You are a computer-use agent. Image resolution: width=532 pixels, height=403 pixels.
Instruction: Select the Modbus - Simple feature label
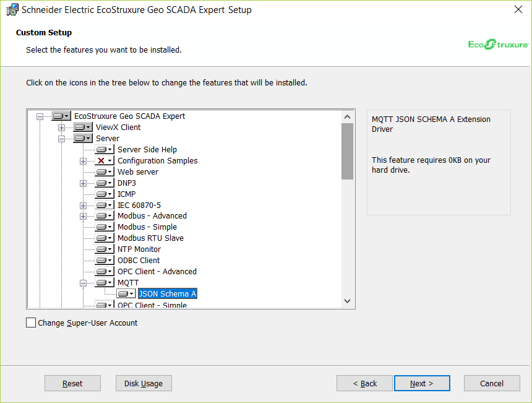(147, 227)
